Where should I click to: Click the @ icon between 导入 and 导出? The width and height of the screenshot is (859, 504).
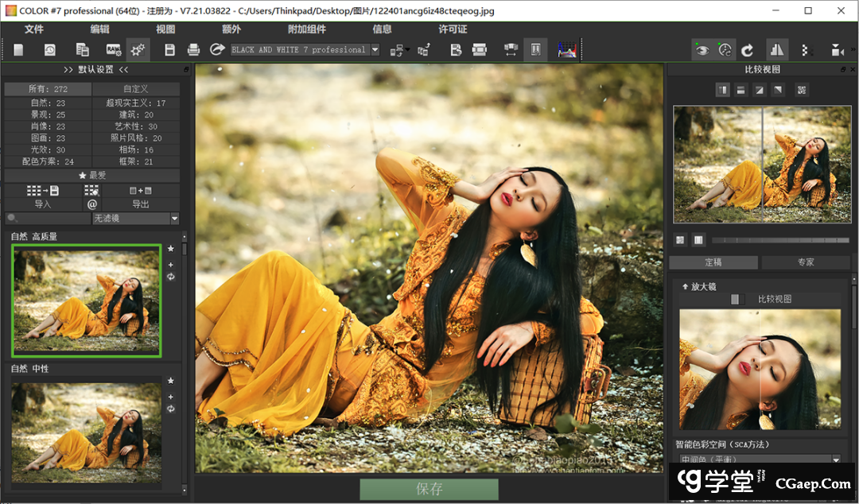[92, 204]
